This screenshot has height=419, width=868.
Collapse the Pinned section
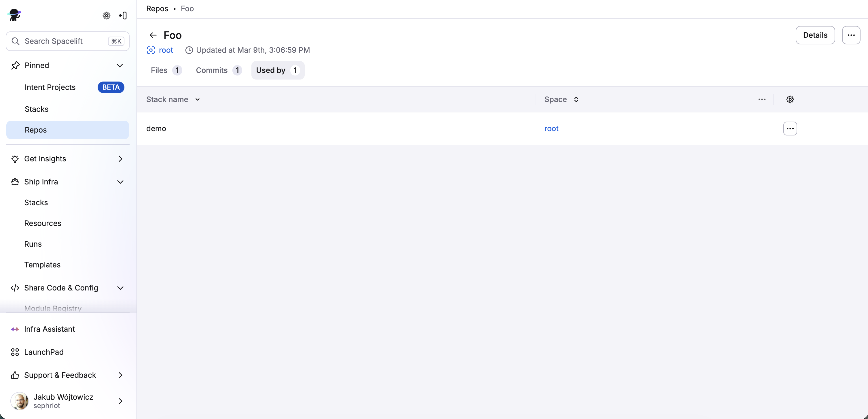pyautogui.click(x=120, y=65)
